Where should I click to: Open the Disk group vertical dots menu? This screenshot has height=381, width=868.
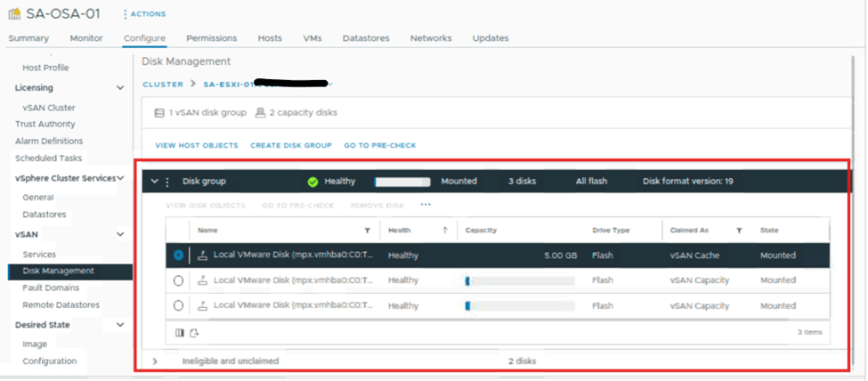coord(167,182)
